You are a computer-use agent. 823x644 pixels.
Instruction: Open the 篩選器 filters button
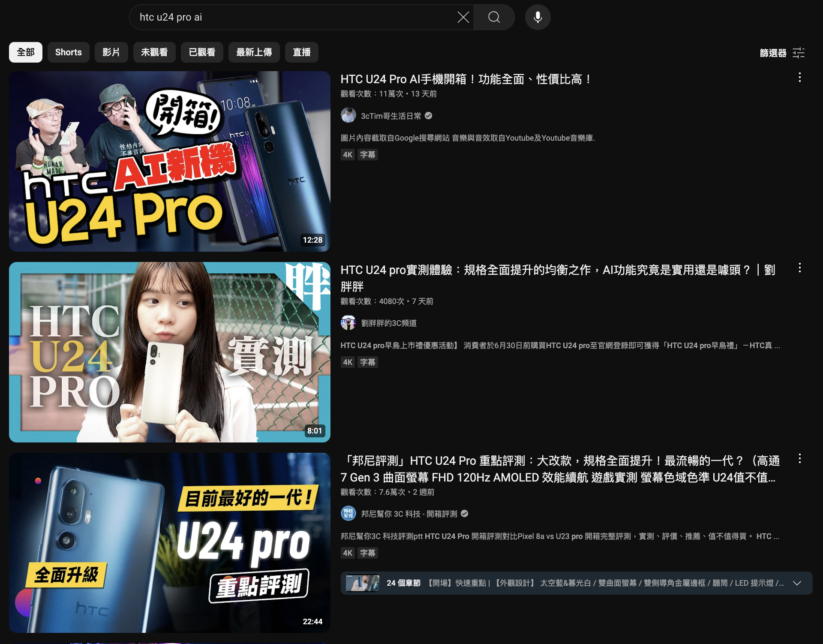point(782,53)
